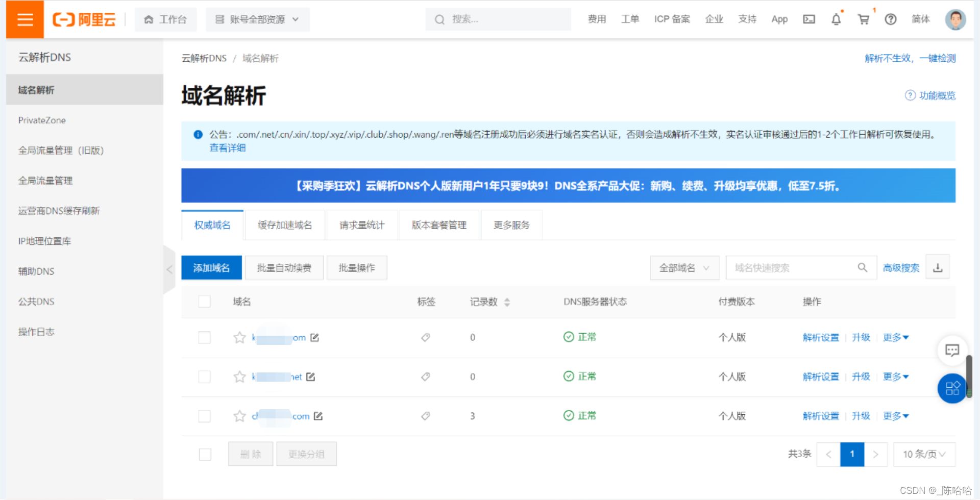
Task: Click tag icon for the .net domain
Action: (425, 377)
